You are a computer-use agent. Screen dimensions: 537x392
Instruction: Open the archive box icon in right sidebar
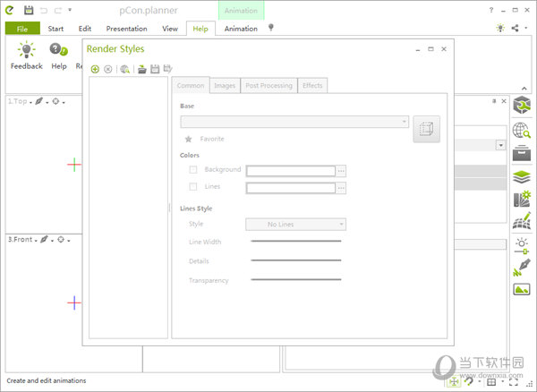tap(522, 153)
